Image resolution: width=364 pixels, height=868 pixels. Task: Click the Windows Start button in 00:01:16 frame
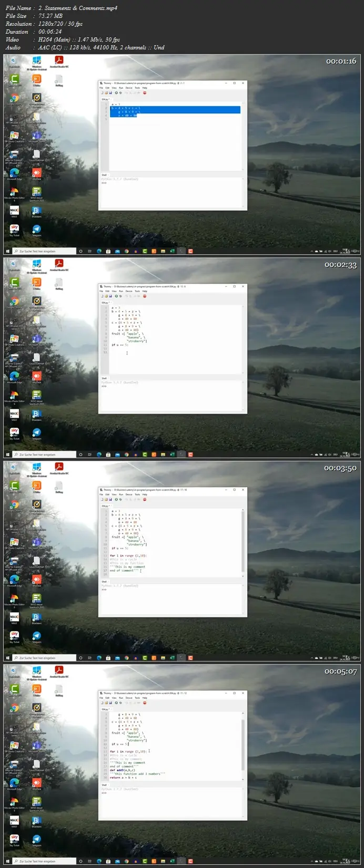7,251
